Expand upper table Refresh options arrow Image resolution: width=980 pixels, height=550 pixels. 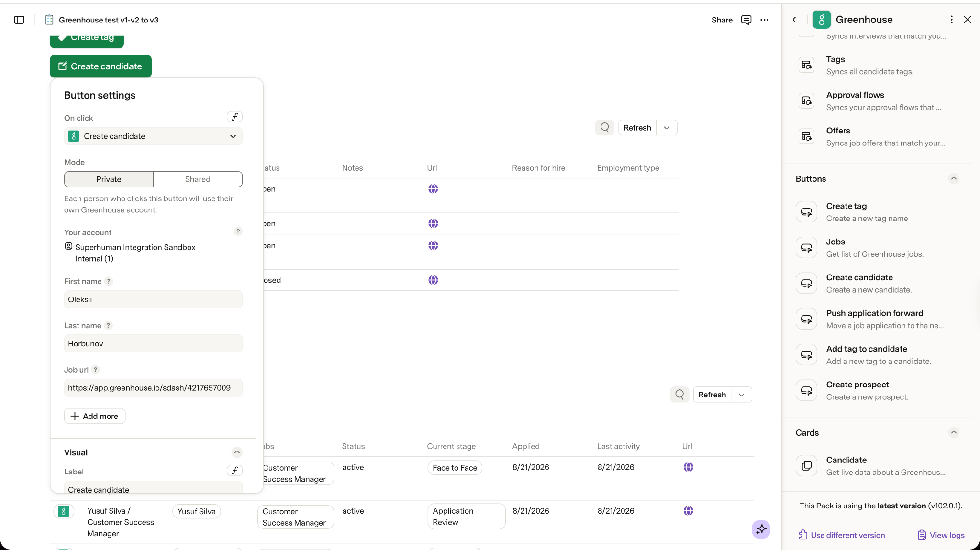point(667,128)
